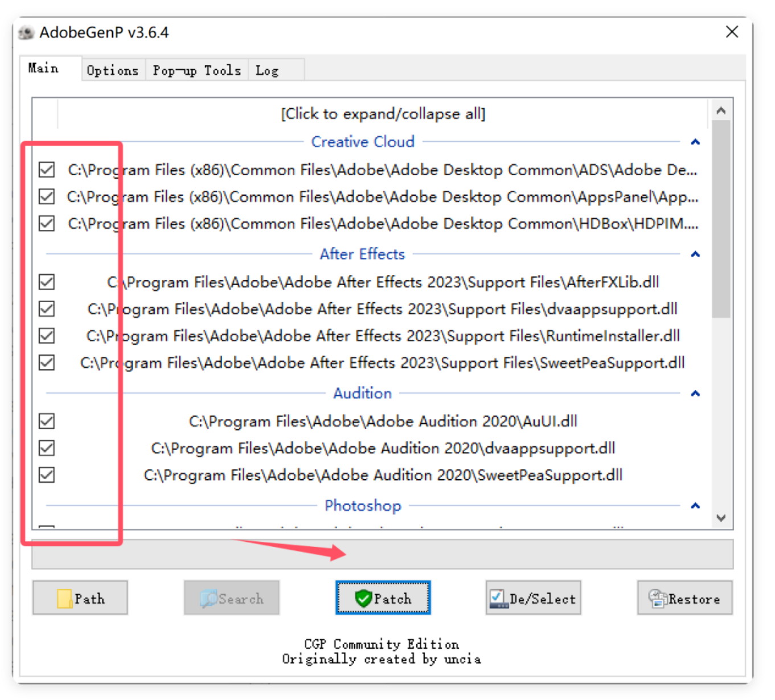Click the vertical scrollbar thumb
775x700 pixels.
click(x=721, y=219)
